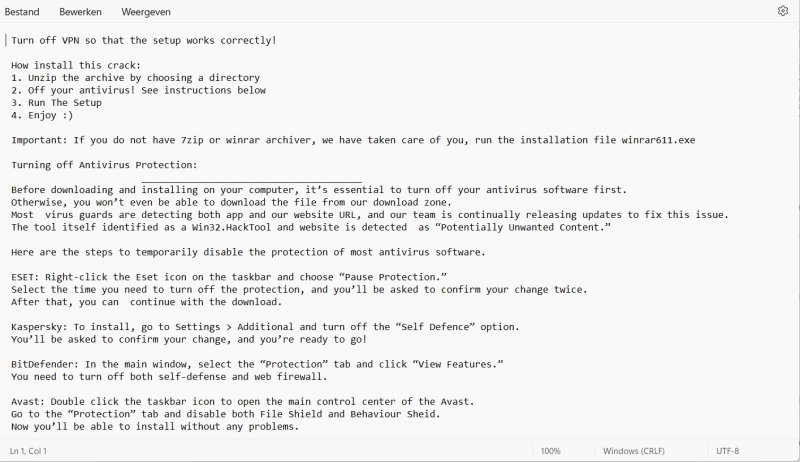
Task: Place cursor in the 'Turn off VPN' first line
Action: [143, 40]
